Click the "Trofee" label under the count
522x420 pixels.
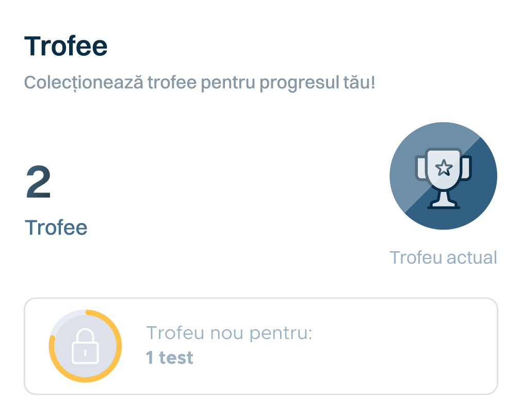coord(56,228)
